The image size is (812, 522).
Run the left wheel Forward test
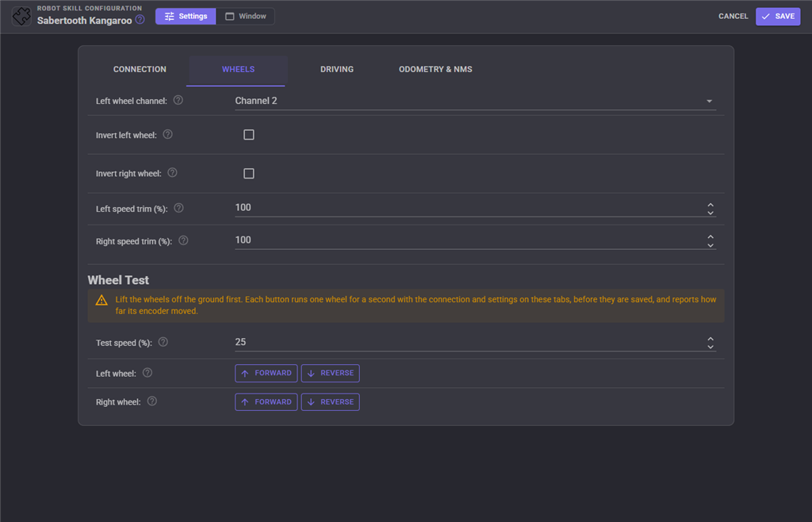[x=266, y=374]
